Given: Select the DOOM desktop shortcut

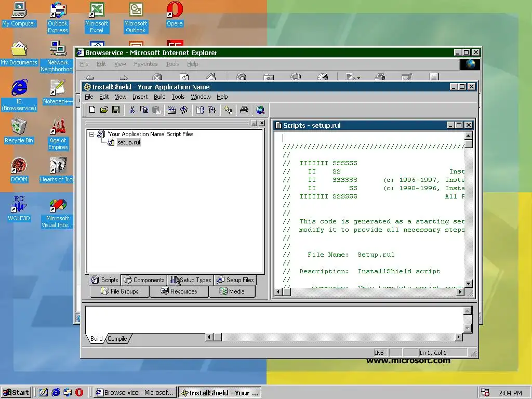Looking at the screenshot, I should (19, 170).
